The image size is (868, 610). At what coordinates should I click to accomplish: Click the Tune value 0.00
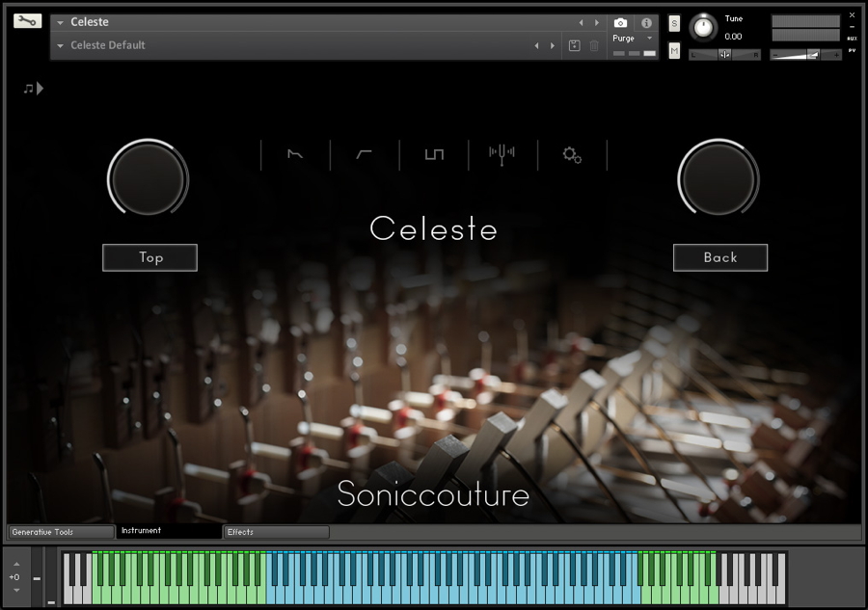pyautogui.click(x=733, y=37)
